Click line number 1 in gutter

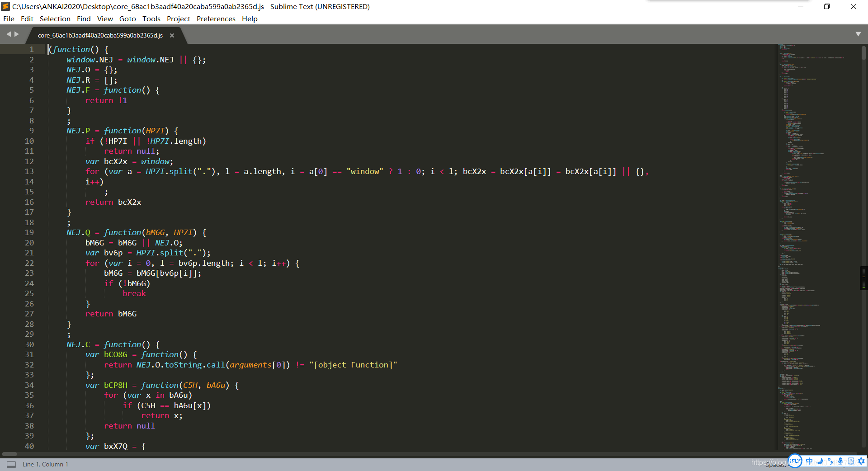tap(32, 49)
